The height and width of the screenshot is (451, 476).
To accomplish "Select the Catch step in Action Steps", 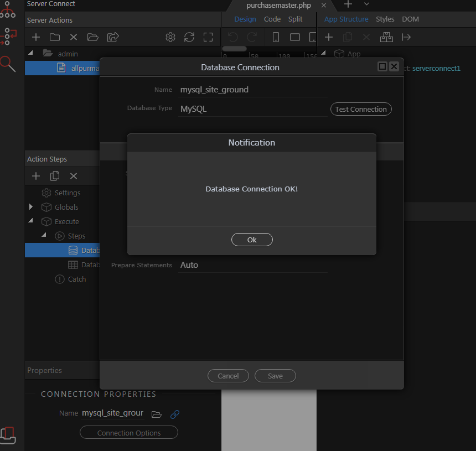I will point(77,279).
